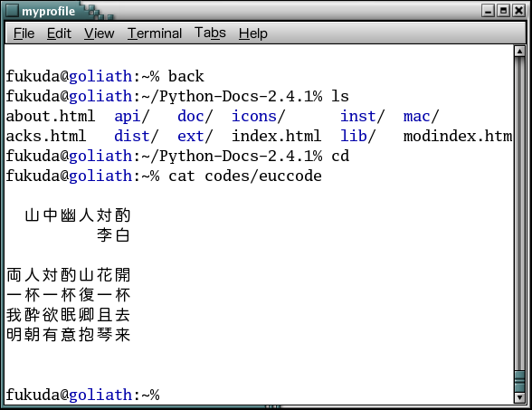Open the Terminal menu
Image resolution: width=532 pixels, height=410 pixels.
(x=155, y=33)
